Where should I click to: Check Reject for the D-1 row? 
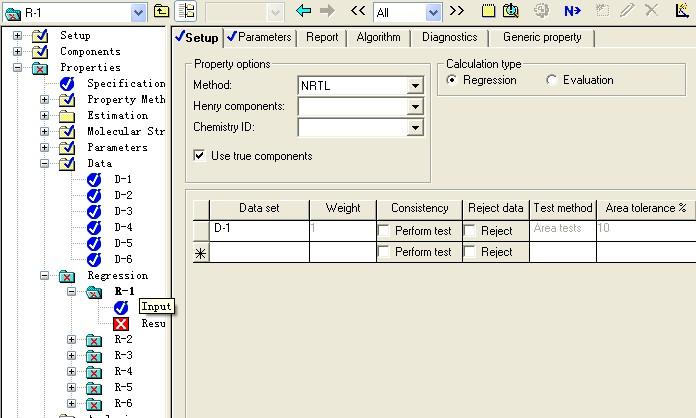(470, 231)
